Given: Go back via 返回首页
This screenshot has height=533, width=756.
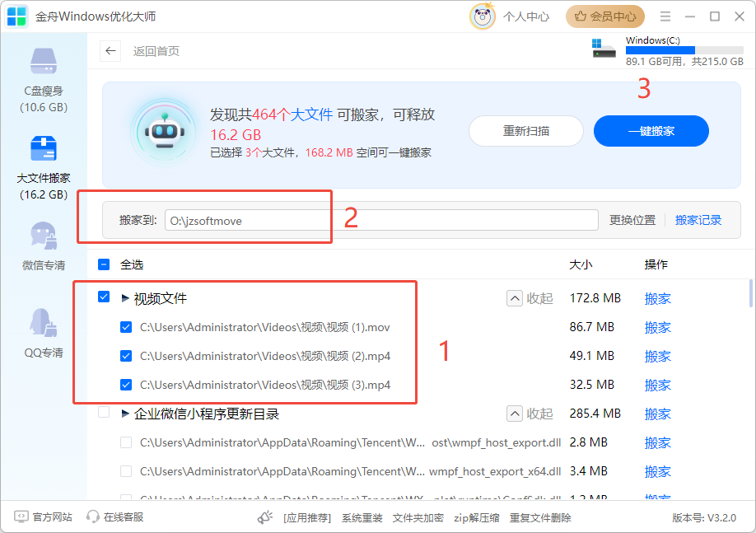Looking at the screenshot, I should 156,51.
